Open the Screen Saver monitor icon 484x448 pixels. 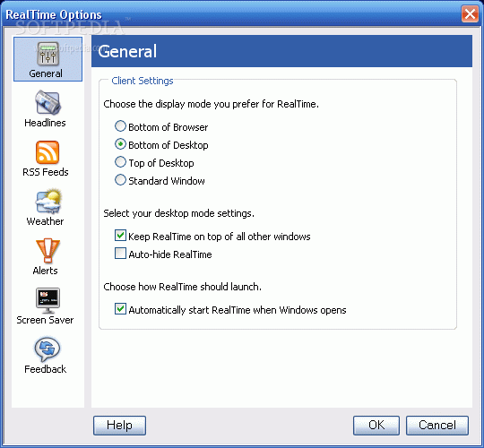click(x=48, y=300)
